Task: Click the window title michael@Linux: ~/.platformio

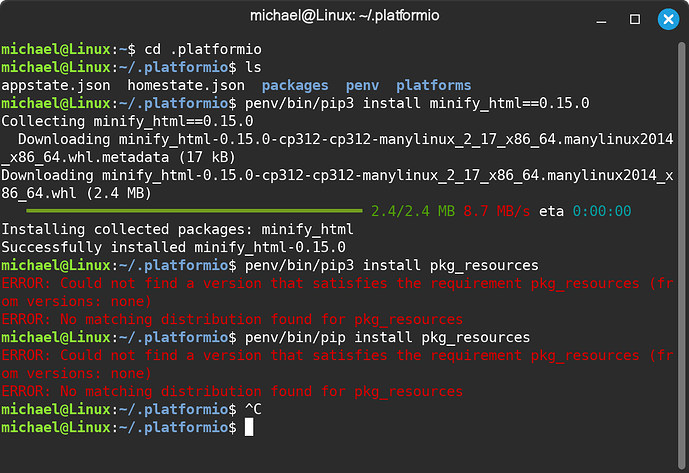Action: pos(344,16)
